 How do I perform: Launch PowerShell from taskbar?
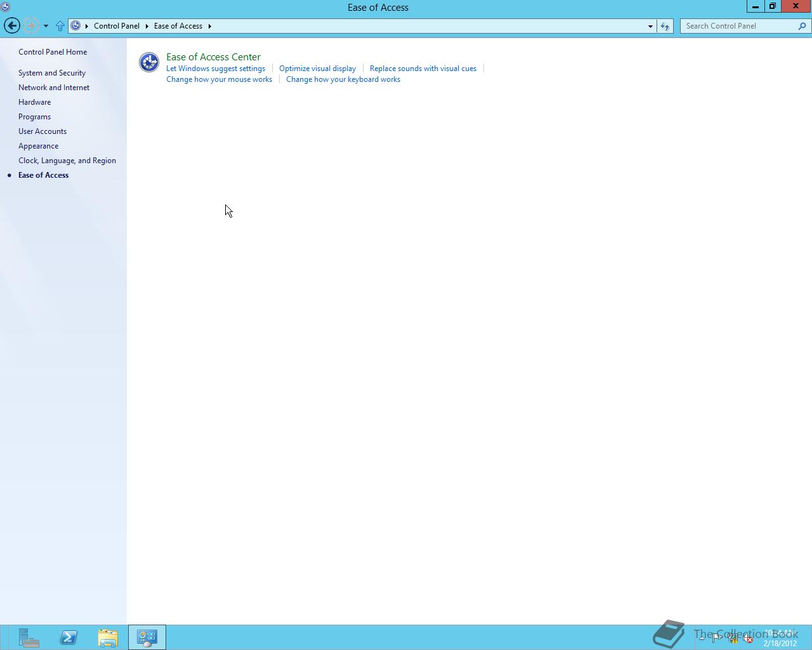pyautogui.click(x=69, y=637)
